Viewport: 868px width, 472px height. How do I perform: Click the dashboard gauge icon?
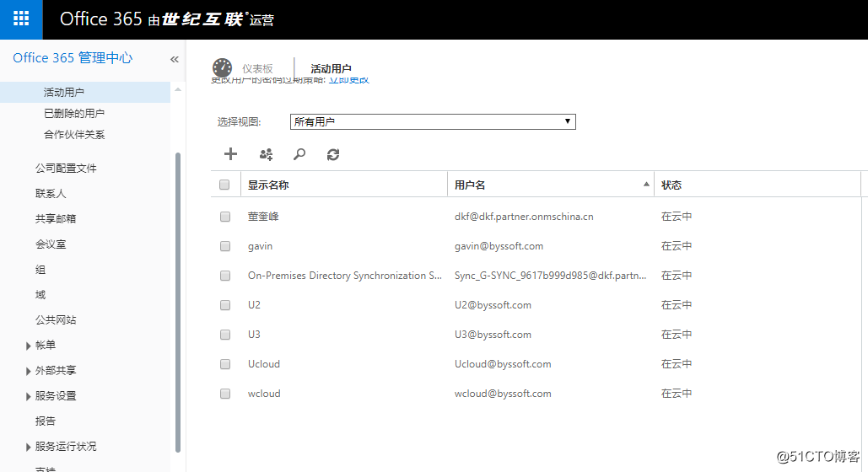click(223, 68)
